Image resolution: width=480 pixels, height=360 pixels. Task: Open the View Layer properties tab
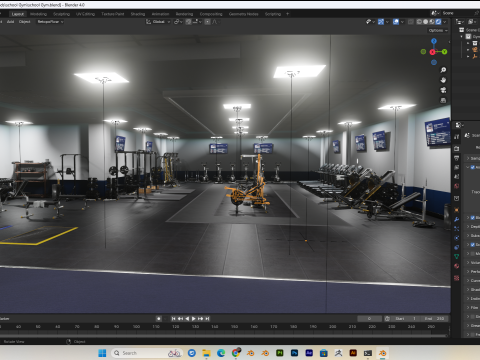457,167
